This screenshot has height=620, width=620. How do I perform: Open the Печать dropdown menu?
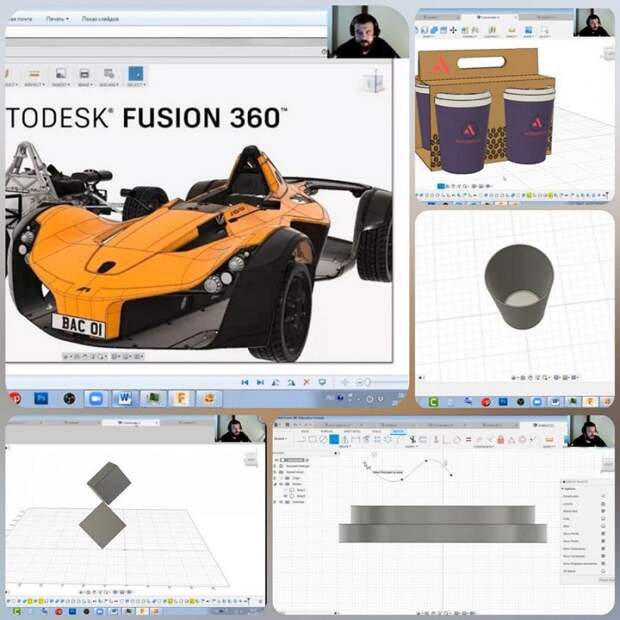pos(57,19)
